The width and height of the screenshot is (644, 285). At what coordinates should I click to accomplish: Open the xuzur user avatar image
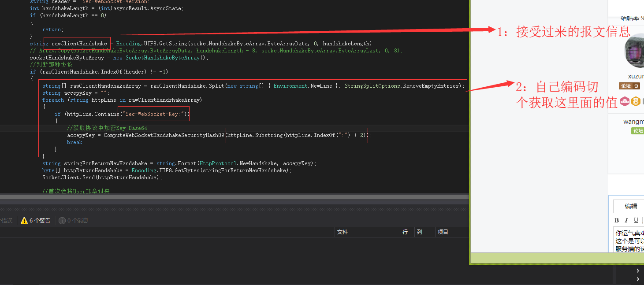click(635, 50)
